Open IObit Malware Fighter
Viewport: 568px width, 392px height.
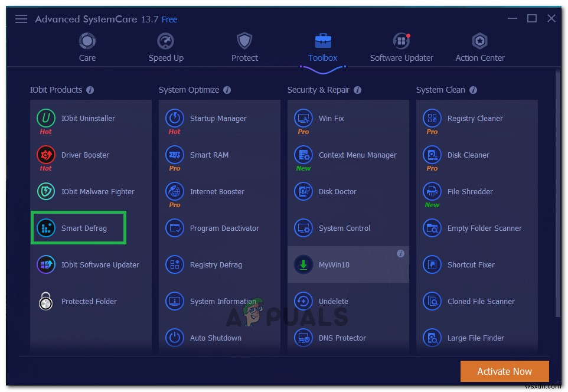click(x=97, y=191)
